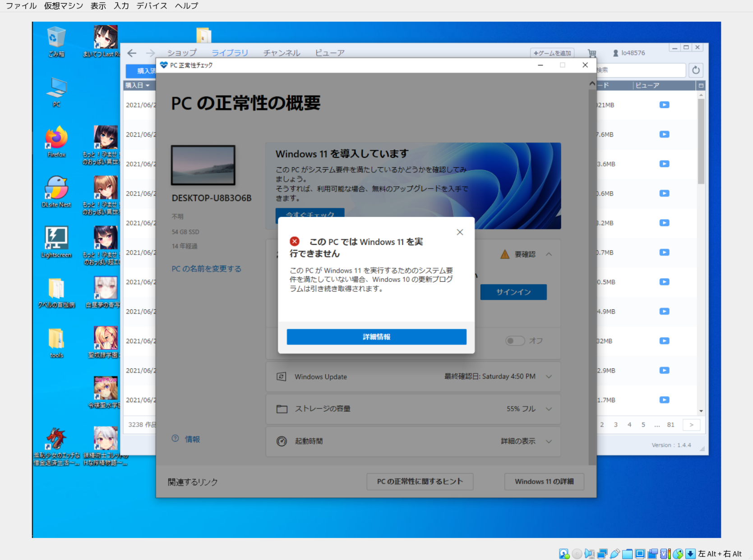Viewport: 753px width, 560px height.
Task: Click the back arrow in DLsite window
Action: (132, 53)
